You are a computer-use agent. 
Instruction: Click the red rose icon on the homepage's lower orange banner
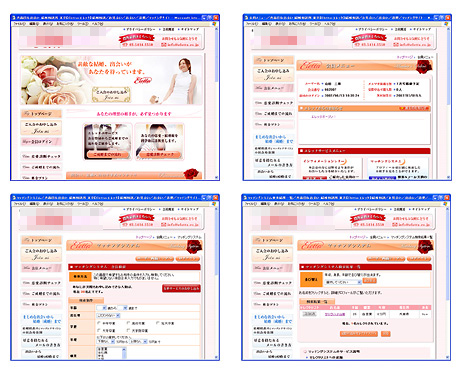pos(191,174)
